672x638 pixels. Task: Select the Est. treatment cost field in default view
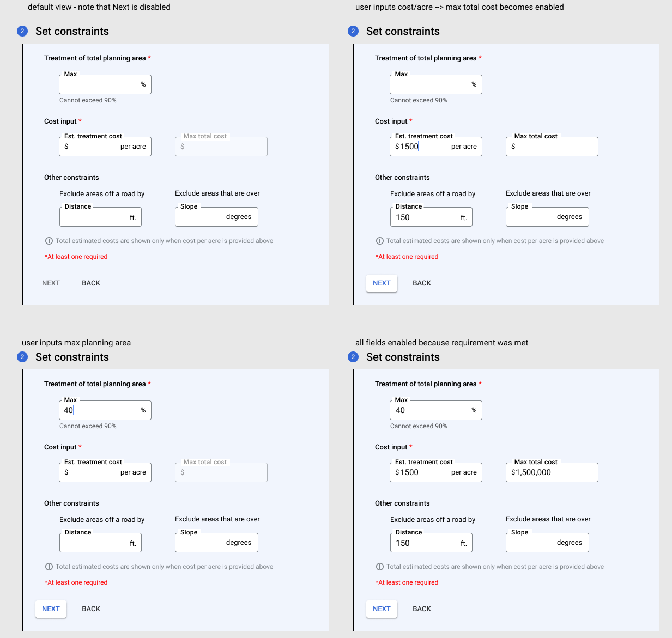click(x=105, y=146)
